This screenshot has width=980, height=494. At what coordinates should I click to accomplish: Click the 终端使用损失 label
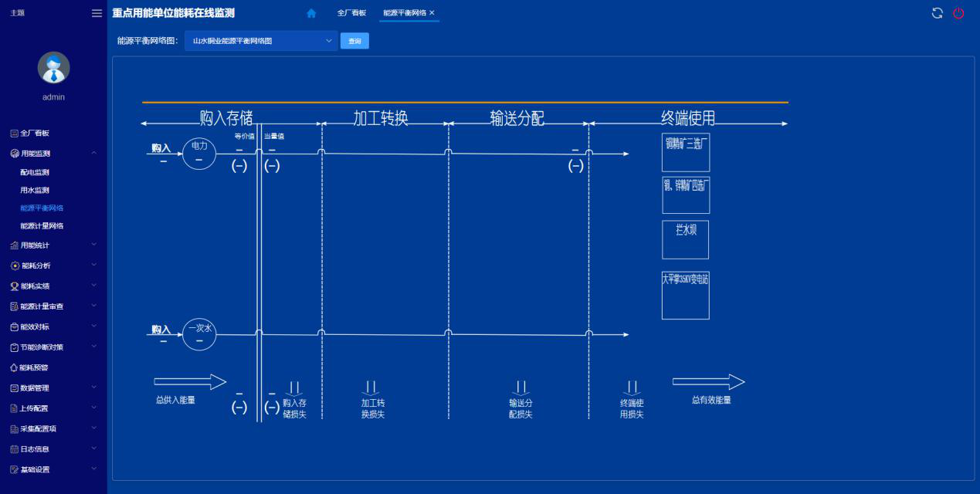[632, 408]
